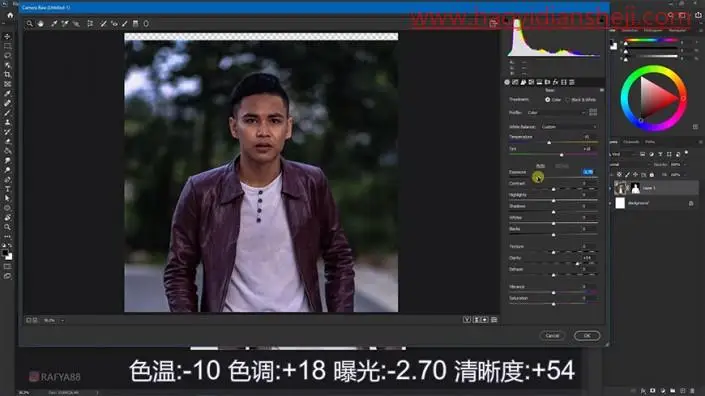Image resolution: width=705 pixels, height=396 pixels.
Task: Select the Radial Filter tool
Action: pos(146,24)
